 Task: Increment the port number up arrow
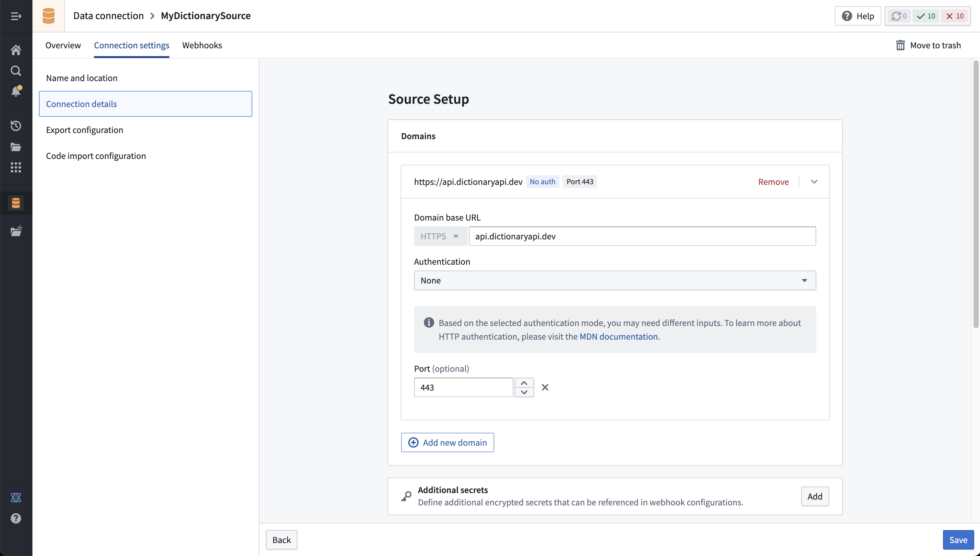click(524, 383)
